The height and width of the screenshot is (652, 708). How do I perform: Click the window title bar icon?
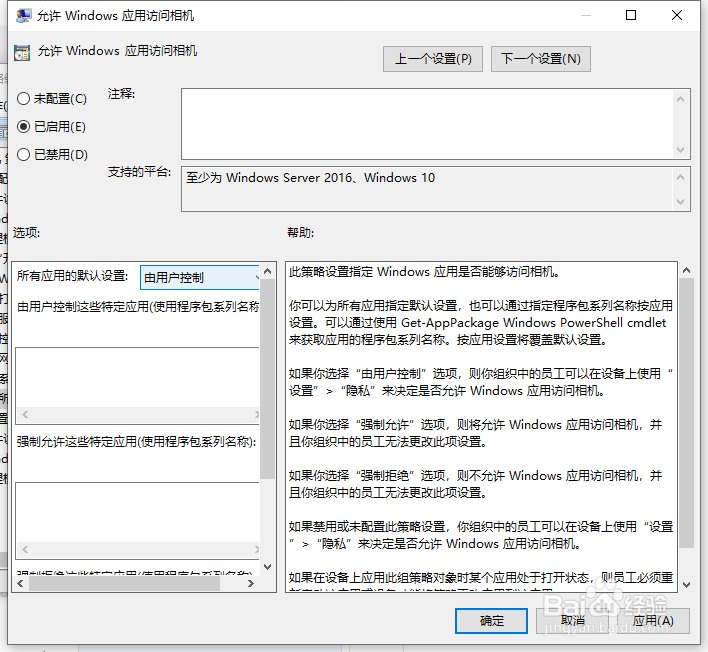pos(23,15)
